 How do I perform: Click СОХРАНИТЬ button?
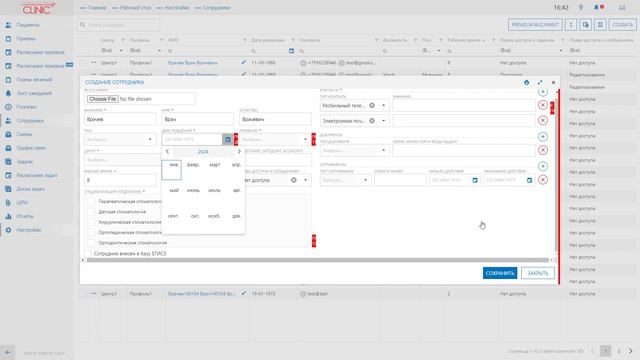pos(500,273)
